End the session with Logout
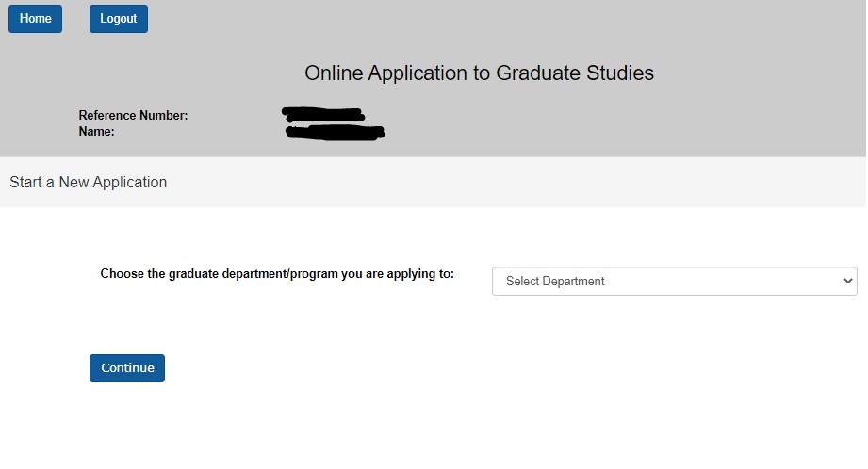This screenshot has height=469, width=868. click(x=119, y=19)
